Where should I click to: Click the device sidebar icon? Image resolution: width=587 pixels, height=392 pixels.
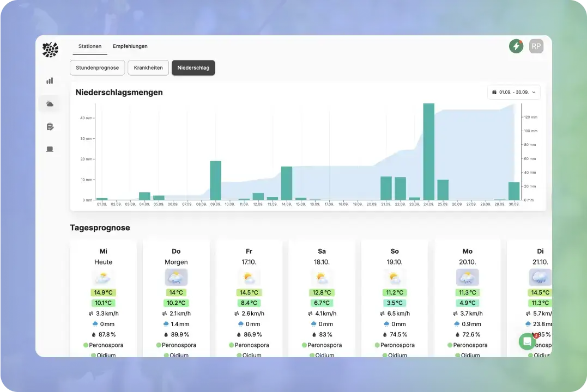point(50,149)
